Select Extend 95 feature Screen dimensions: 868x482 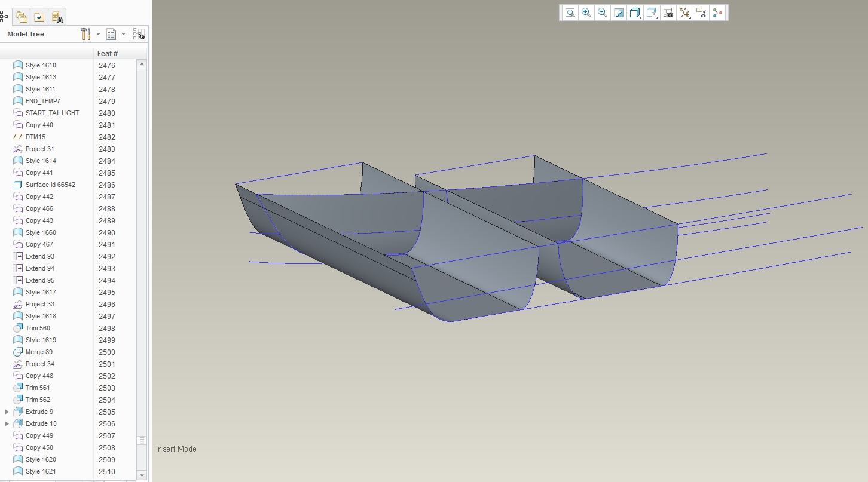point(40,280)
